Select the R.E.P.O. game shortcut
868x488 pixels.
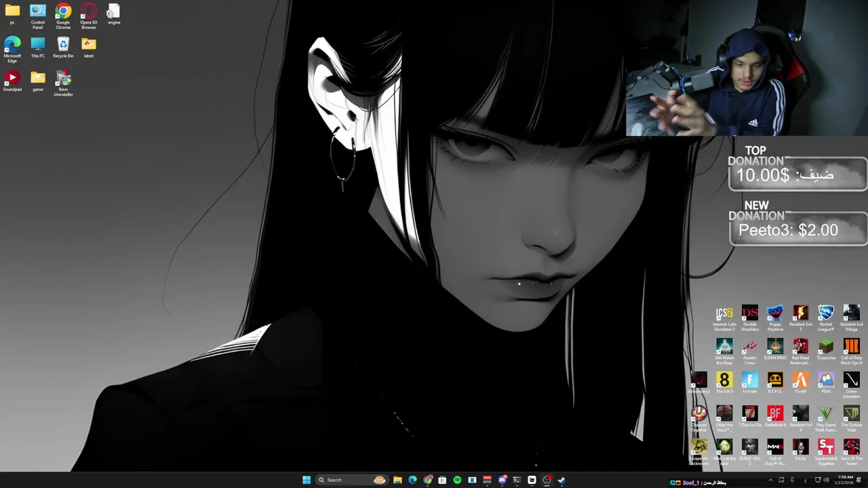click(775, 384)
